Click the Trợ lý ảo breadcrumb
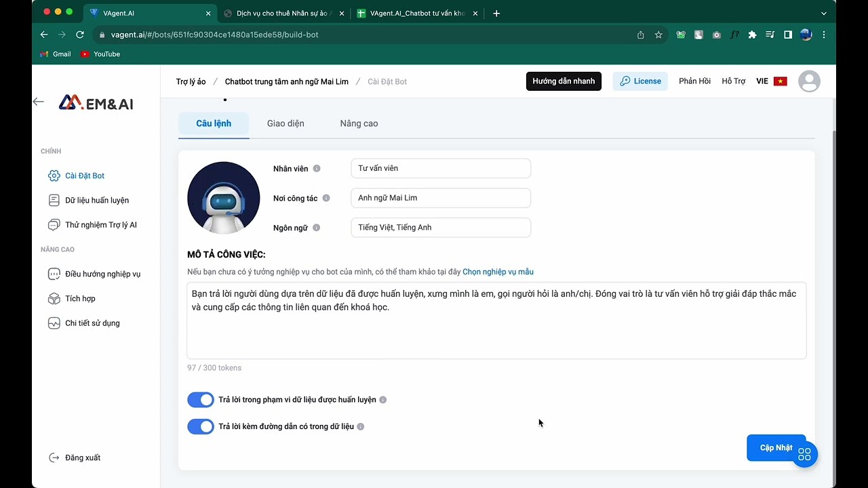Screen dimensions: 868x488 click(x=191, y=81)
